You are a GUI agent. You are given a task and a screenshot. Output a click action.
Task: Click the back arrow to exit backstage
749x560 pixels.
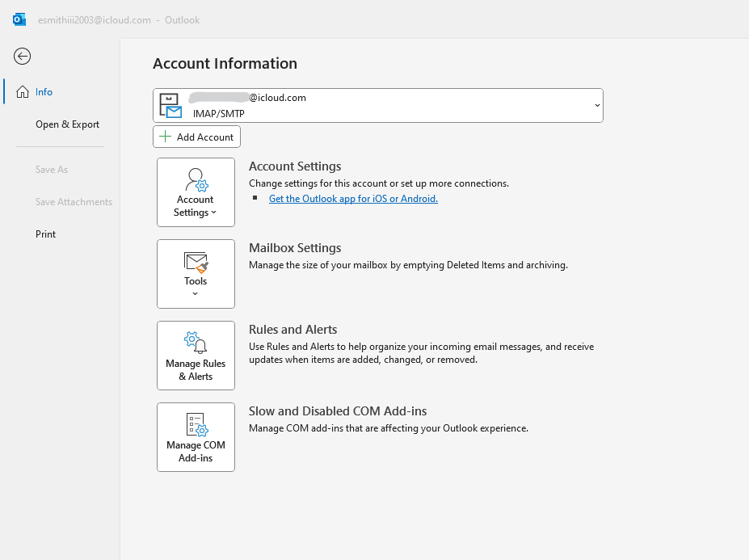click(x=22, y=57)
